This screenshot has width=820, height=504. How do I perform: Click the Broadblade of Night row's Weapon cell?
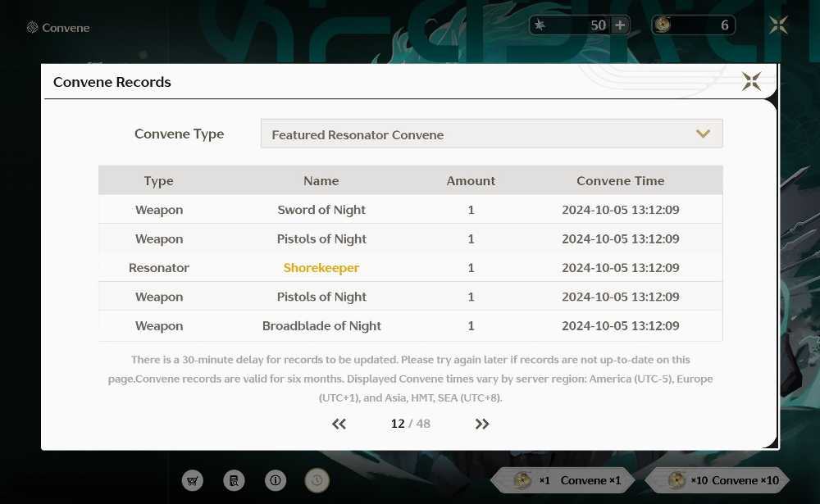pos(159,325)
